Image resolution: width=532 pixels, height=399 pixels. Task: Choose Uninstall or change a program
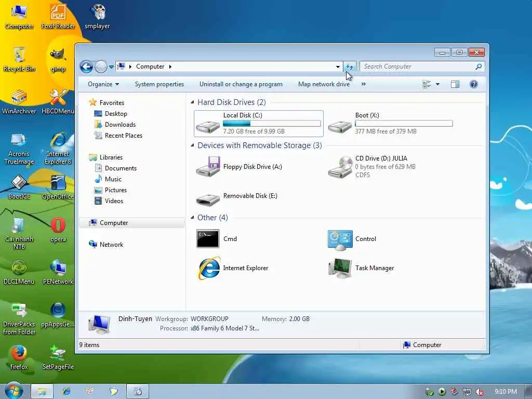pyautogui.click(x=241, y=84)
